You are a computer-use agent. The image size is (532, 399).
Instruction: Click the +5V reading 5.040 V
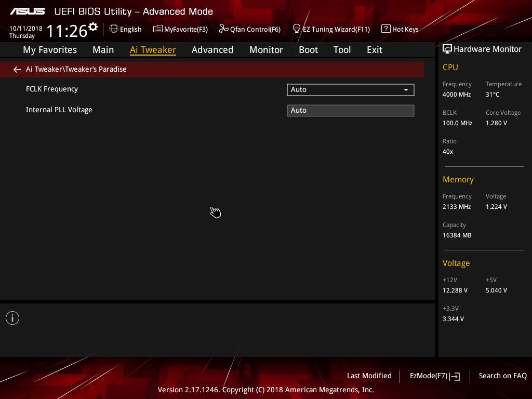(496, 290)
